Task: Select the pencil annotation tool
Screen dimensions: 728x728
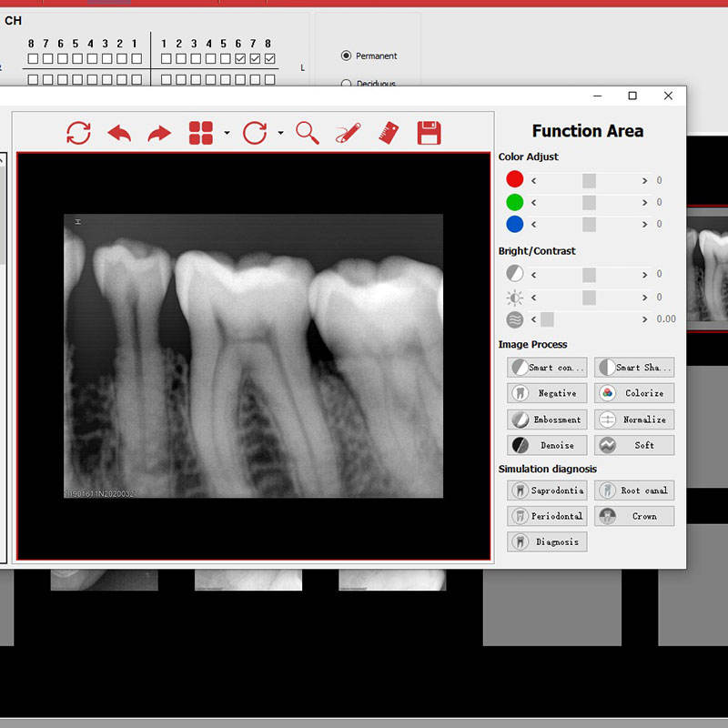Action: (x=348, y=133)
